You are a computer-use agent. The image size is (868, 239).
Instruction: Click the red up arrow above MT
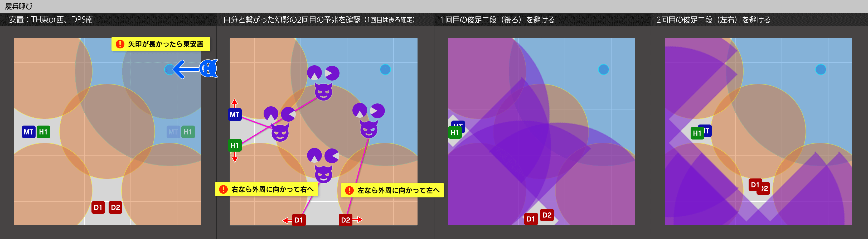pyautogui.click(x=235, y=103)
